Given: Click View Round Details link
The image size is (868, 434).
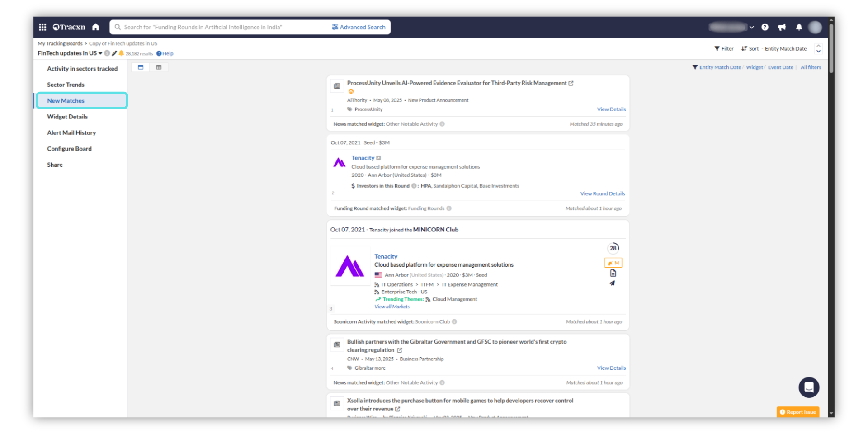Looking at the screenshot, I should 602,193.
